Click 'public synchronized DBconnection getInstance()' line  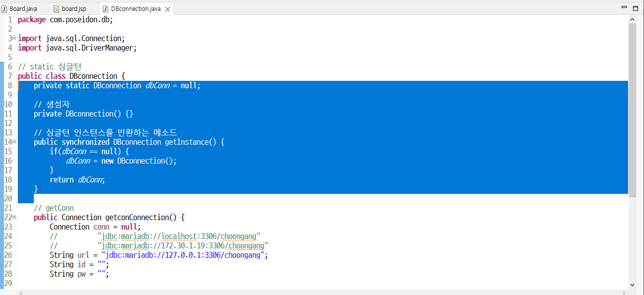(129, 142)
